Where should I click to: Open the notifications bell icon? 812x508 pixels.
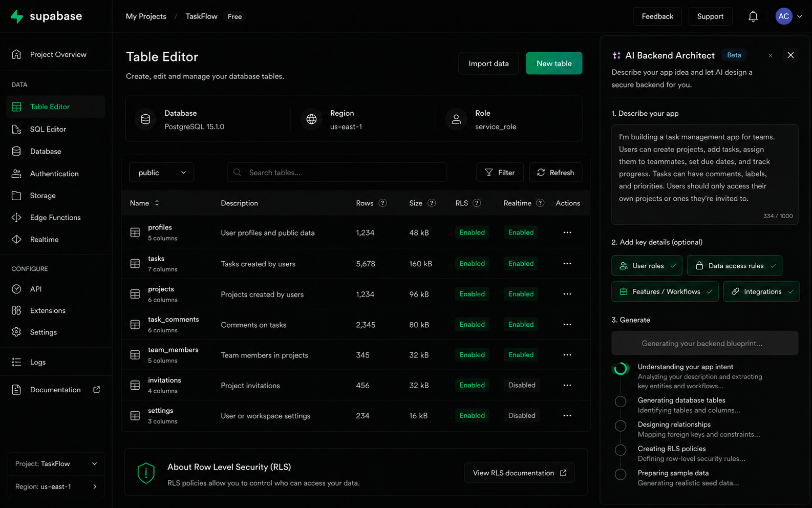coord(753,16)
